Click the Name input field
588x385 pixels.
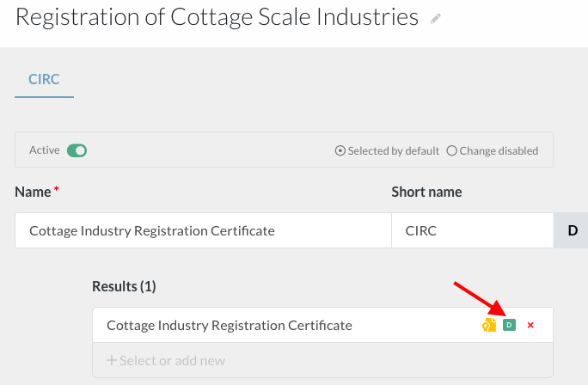203,230
